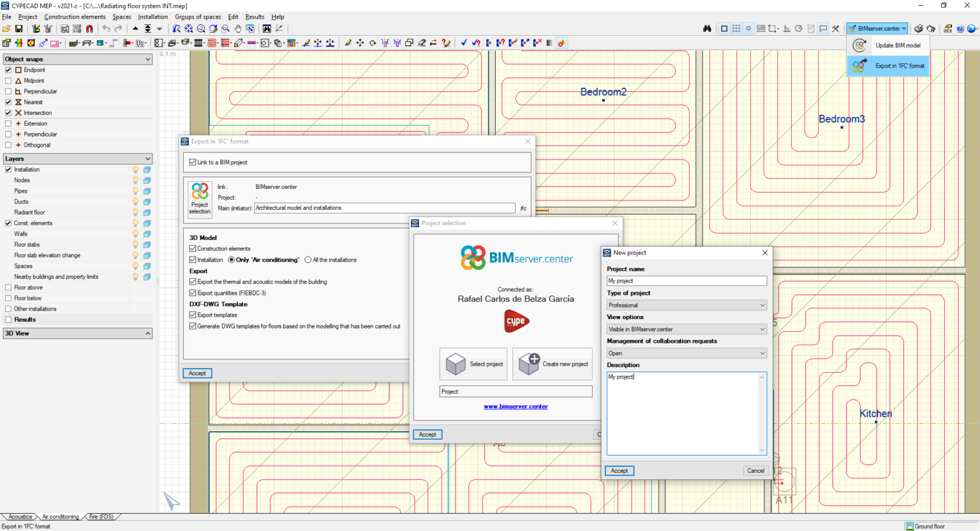Click the Project name input field

pyautogui.click(x=687, y=281)
